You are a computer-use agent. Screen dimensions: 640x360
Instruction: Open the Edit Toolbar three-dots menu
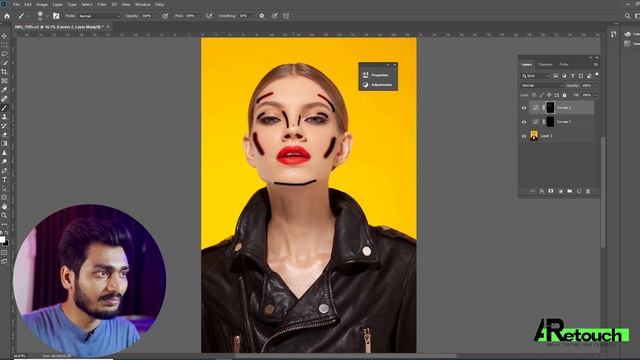click(4, 224)
